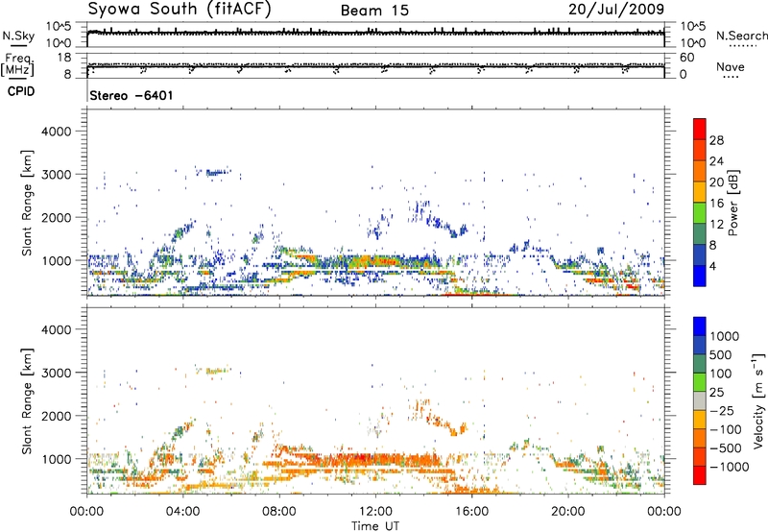This screenshot has height=532, width=768.
Task: Click the '24' label on Power colorbar
Action: [x=716, y=161]
